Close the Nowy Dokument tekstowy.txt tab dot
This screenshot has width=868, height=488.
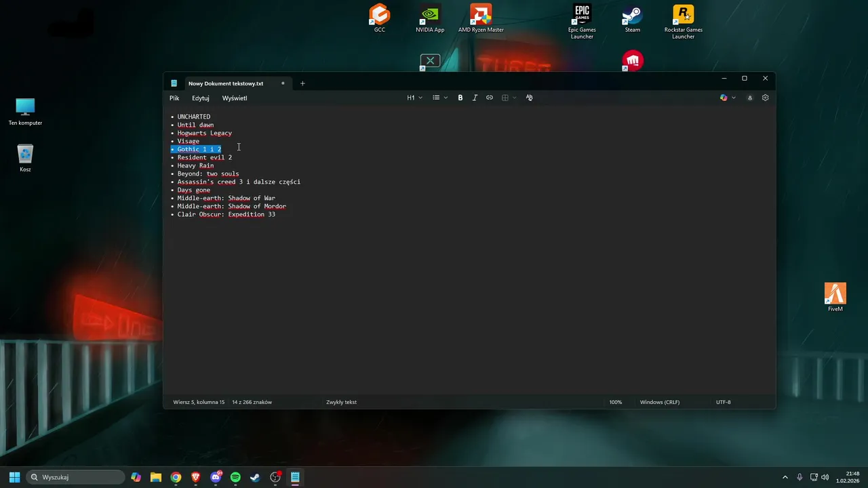[283, 83]
